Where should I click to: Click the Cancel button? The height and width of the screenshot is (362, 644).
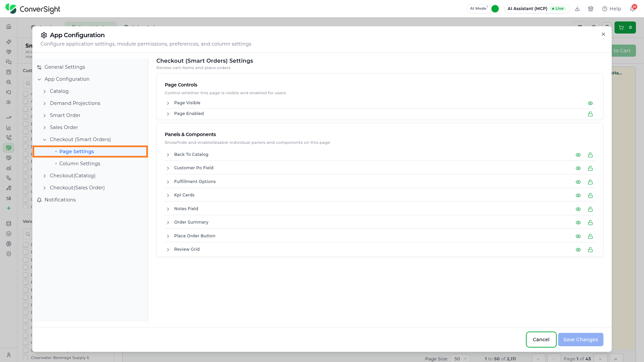coord(541,340)
